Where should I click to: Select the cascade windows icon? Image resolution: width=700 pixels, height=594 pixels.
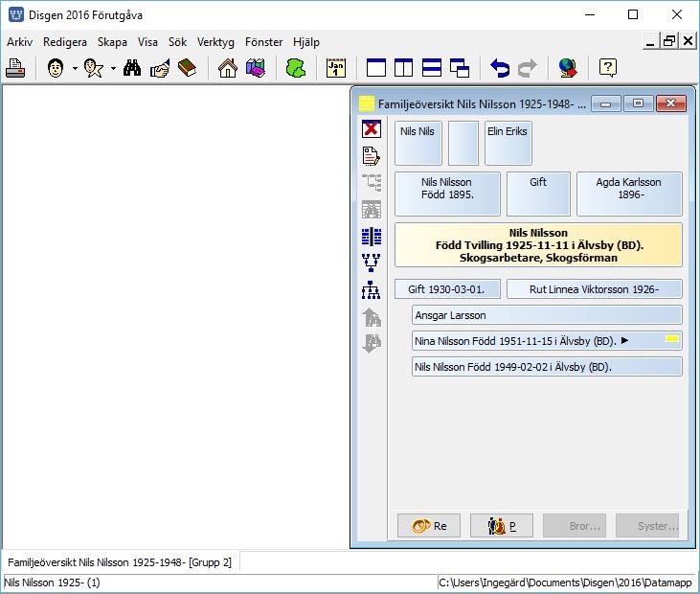(460, 68)
